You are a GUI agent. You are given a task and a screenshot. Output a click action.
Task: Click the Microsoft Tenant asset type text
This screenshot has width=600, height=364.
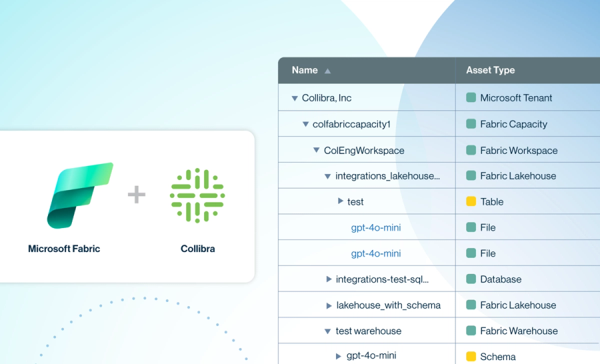click(x=516, y=98)
